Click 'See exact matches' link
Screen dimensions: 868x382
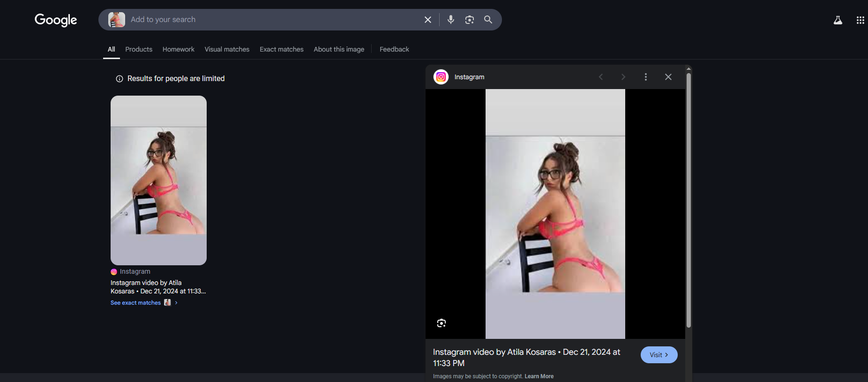135,303
